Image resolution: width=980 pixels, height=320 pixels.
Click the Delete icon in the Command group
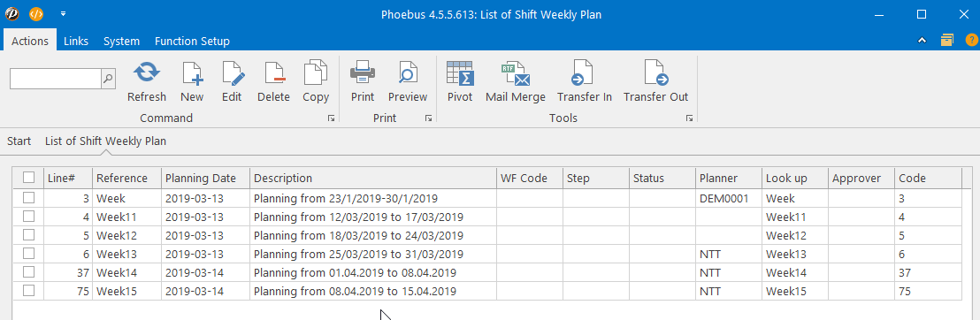(x=274, y=73)
